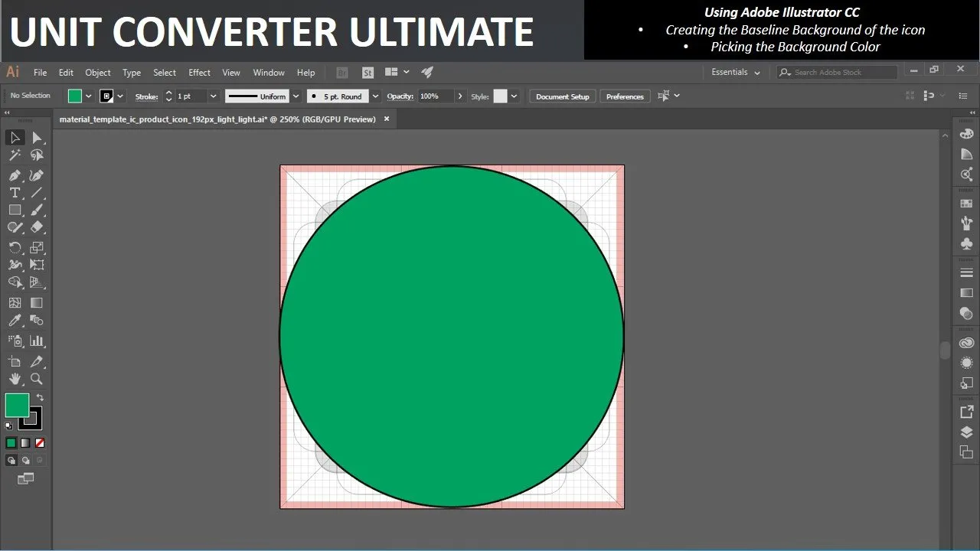Image resolution: width=980 pixels, height=551 pixels.
Task: Click the Document Setup button
Action: [x=563, y=96]
